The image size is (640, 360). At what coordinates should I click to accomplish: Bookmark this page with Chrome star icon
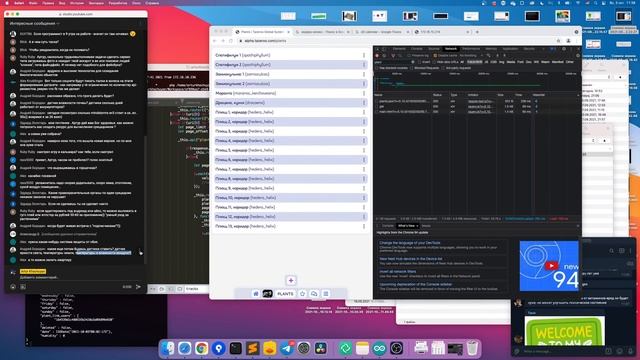[x=558, y=41]
